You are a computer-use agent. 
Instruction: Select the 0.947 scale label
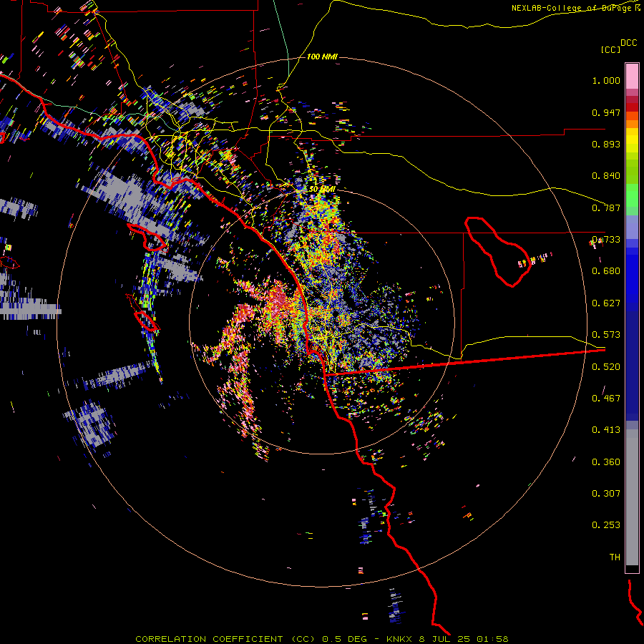tap(606, 112)
